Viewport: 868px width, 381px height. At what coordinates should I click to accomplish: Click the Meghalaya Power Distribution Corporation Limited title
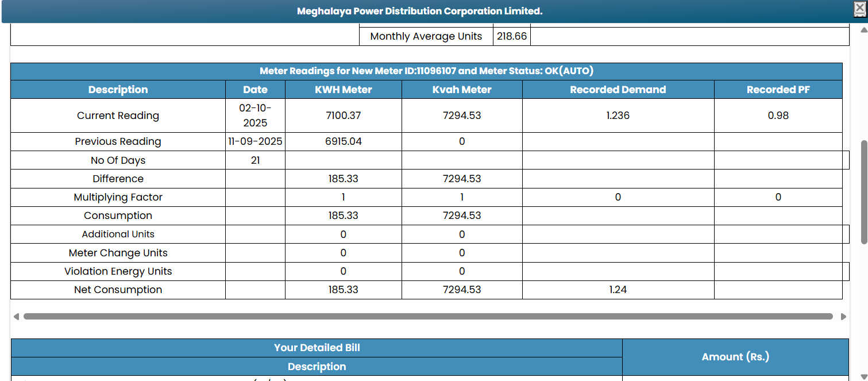(x=419, y=11)
